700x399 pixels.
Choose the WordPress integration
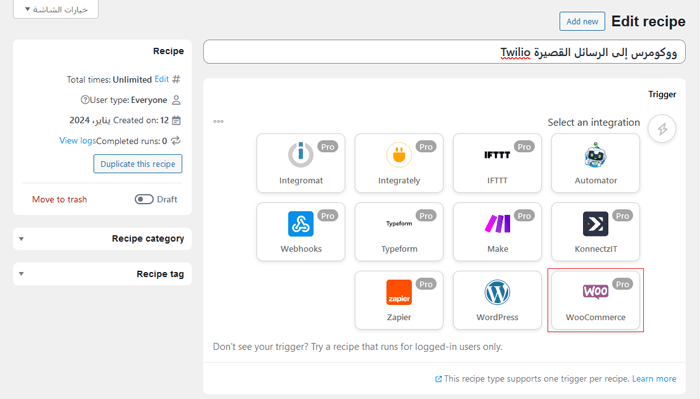[x=497, y=300]
